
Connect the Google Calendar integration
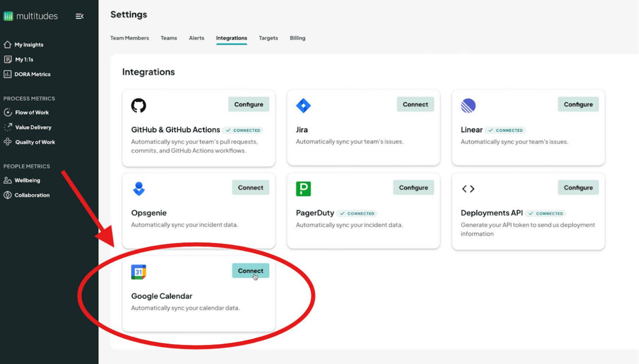click(x=250, y=271)
